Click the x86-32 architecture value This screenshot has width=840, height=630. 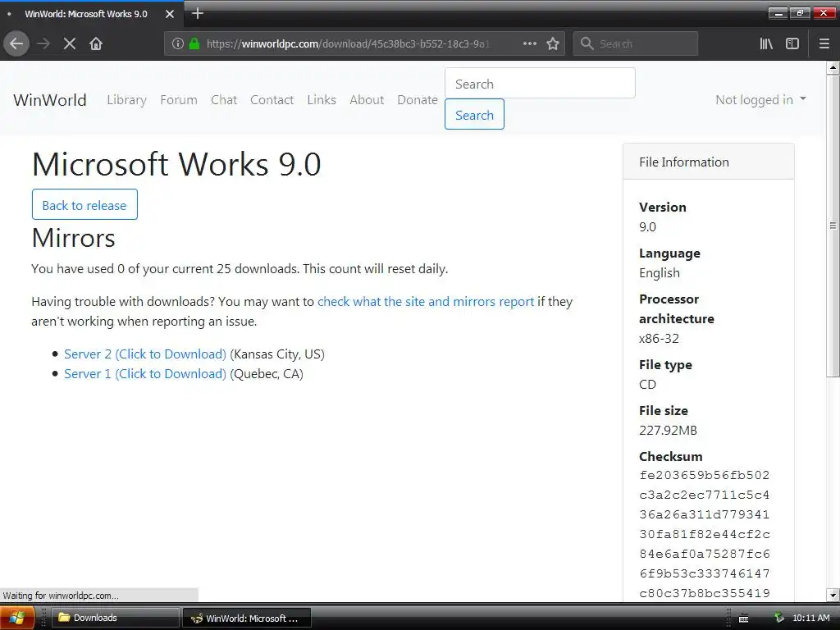pos(659,339)
